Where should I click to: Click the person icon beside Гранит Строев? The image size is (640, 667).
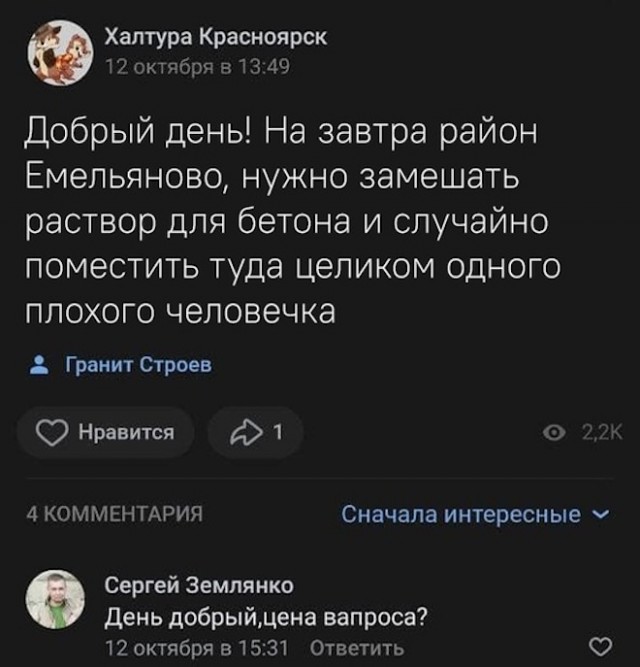coord(40,365)
